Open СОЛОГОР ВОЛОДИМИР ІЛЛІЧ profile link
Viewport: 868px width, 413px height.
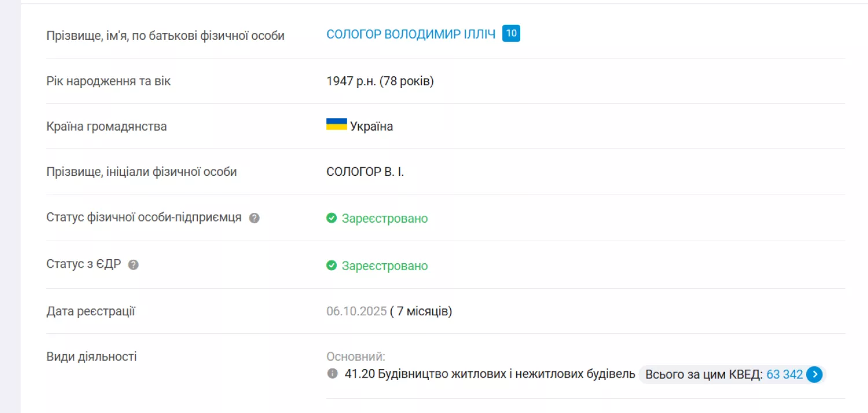(411, 34)
